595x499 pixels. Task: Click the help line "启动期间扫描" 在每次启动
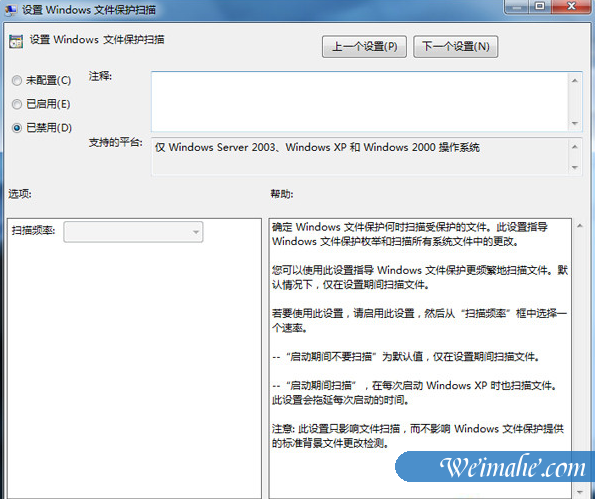[x=415, y=393]
